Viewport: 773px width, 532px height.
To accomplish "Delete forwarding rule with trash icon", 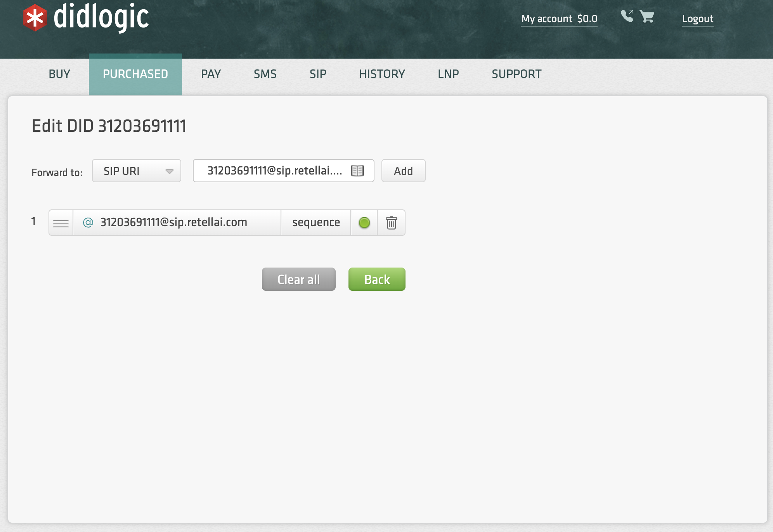I will [391, 223].
